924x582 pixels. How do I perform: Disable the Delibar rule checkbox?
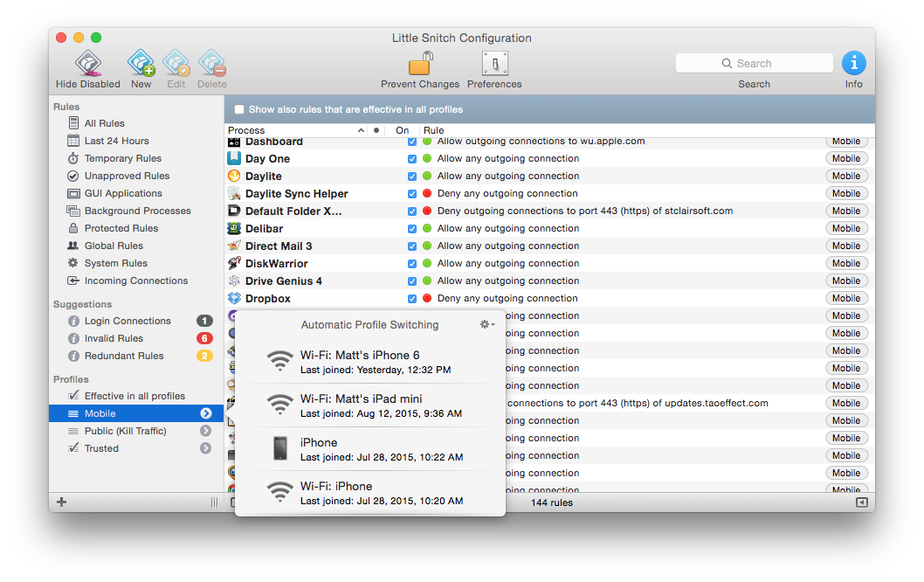pyautogui.click(x=412, y=229)
